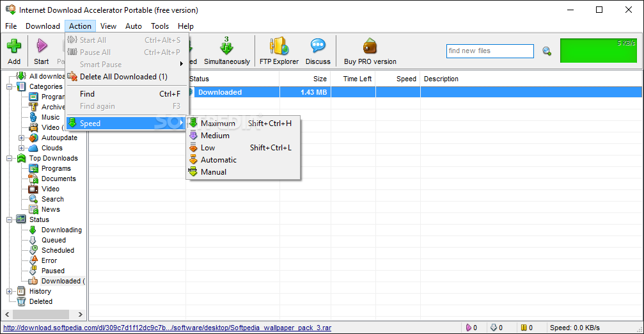Select the Programs item under Top Downloads
Image resolution: width=644 pixels, height=334 pixels.
(x=56, y=168)
